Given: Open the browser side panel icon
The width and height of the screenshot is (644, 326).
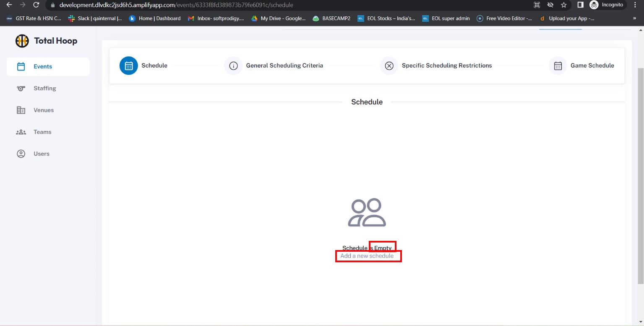Looking at the screenshot, I should (580, 5).
